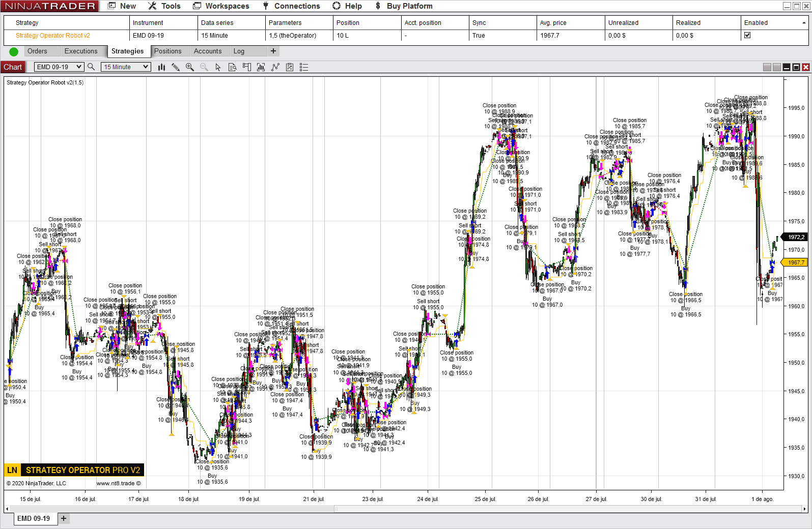Click the www.nt8.trade link text

[x=119, y=483]
